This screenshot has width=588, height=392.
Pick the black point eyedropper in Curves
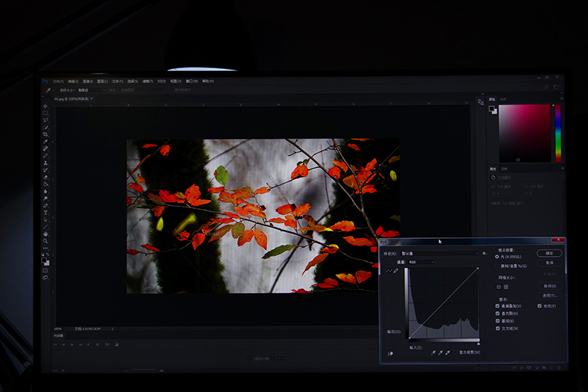(x=434, y=353)
